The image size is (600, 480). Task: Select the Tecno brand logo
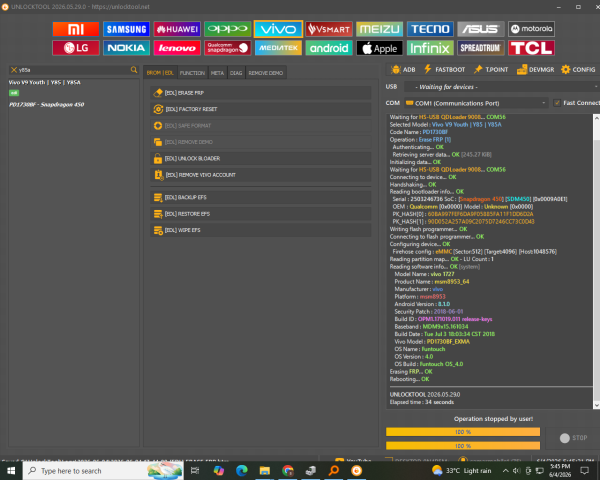click(430, 29)
